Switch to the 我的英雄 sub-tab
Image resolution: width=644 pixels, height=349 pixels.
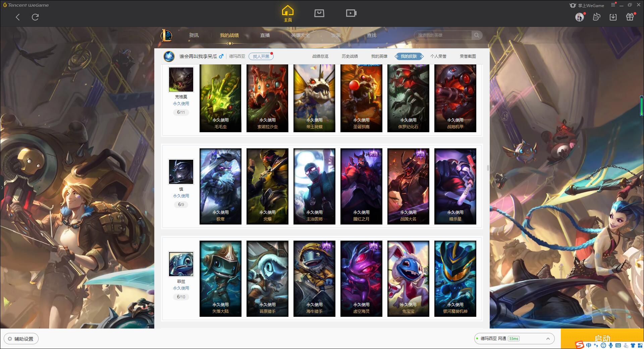coord(379,56)
